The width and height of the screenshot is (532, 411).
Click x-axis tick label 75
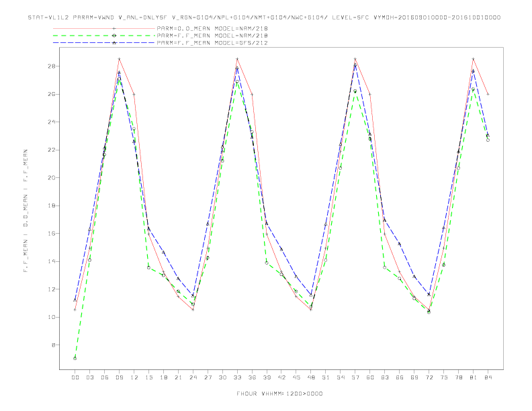tap(444, 377)
